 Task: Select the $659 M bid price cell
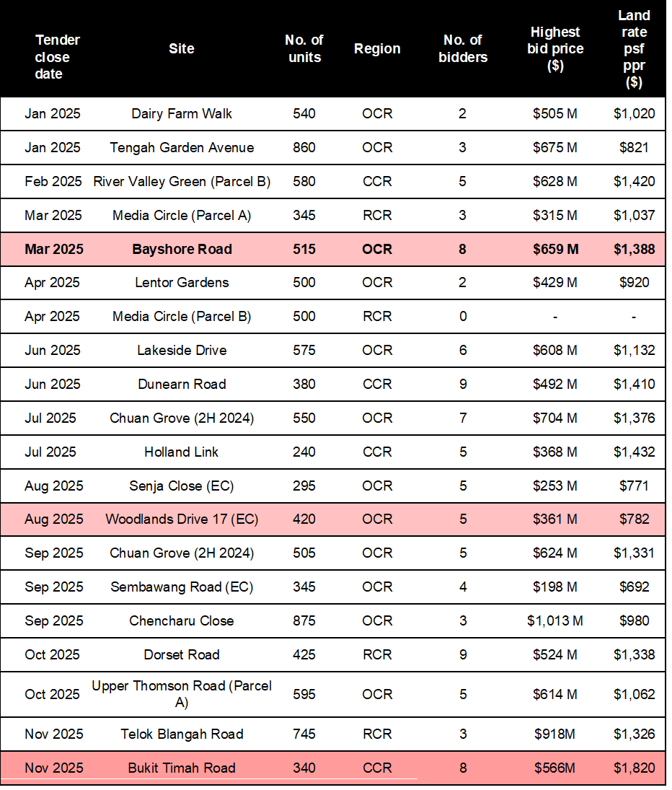coord(555,250)
